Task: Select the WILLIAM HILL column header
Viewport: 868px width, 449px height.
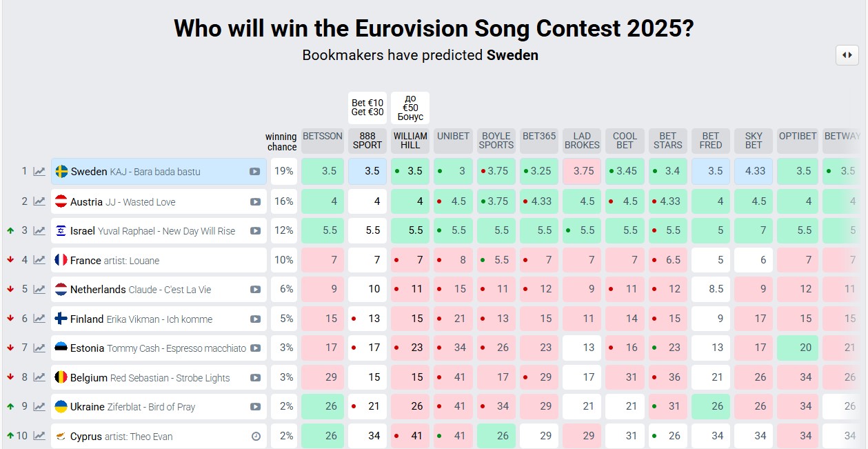Action: click(410, 140)
